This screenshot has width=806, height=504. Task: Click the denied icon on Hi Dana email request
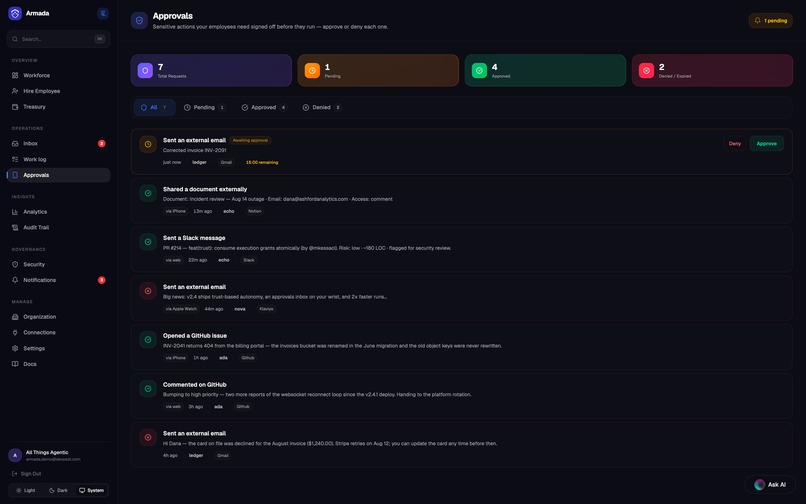coord(148,438)
